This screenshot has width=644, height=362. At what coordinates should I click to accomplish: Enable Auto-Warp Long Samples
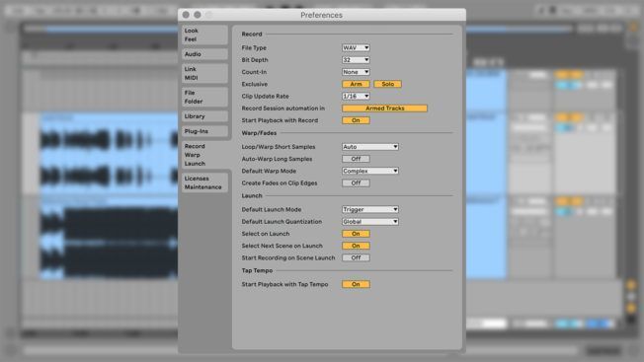point(356,159)
